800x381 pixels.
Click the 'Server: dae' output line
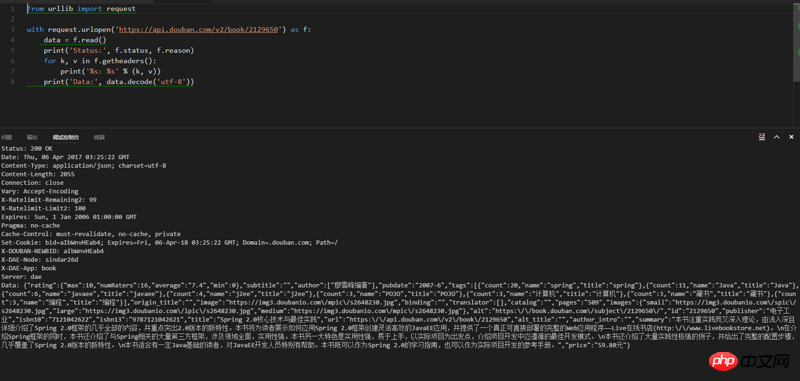pyautogui.click(x=21, y=276)
